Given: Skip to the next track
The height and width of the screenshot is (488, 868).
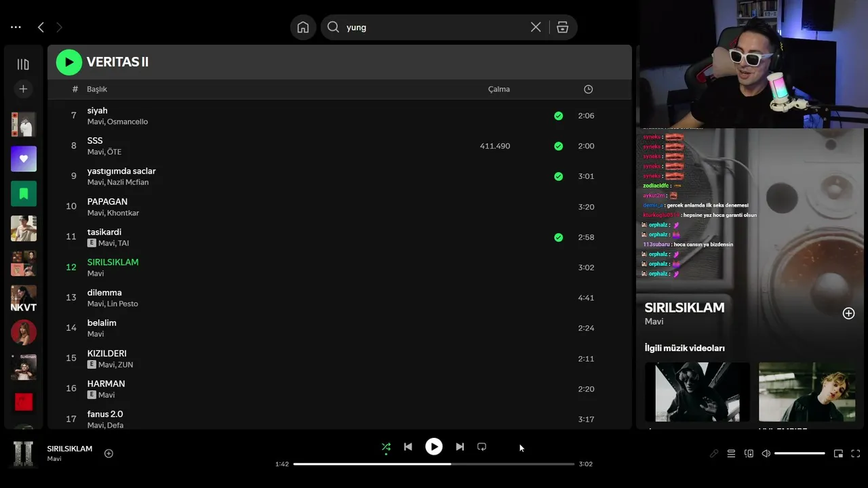Looking at the screenshot, I should (460, 447).
